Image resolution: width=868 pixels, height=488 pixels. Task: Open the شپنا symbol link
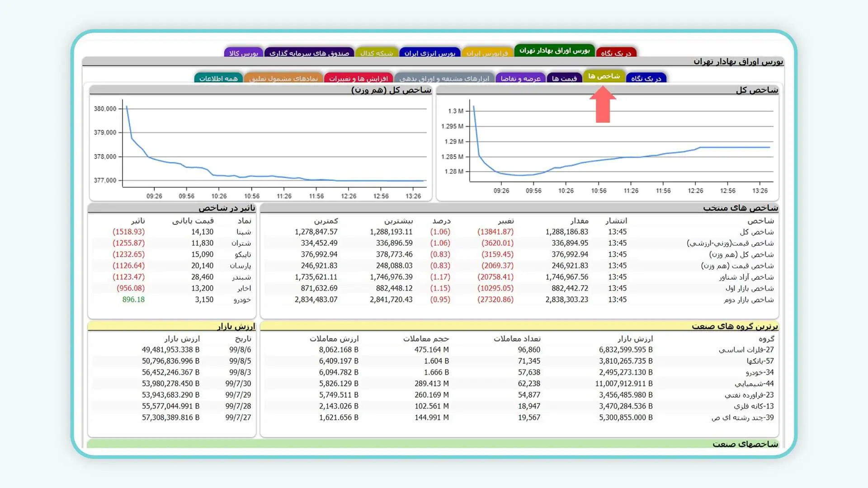tap(244, 232)
